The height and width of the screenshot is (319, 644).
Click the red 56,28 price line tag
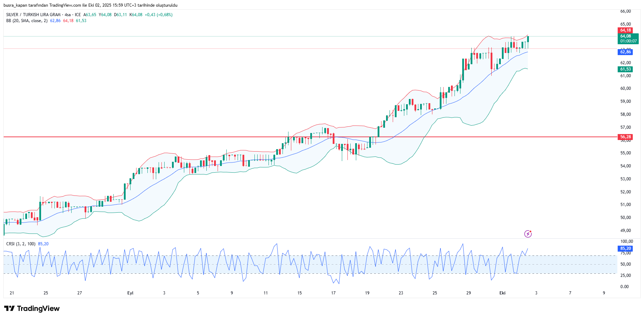[x=625, y=137]
